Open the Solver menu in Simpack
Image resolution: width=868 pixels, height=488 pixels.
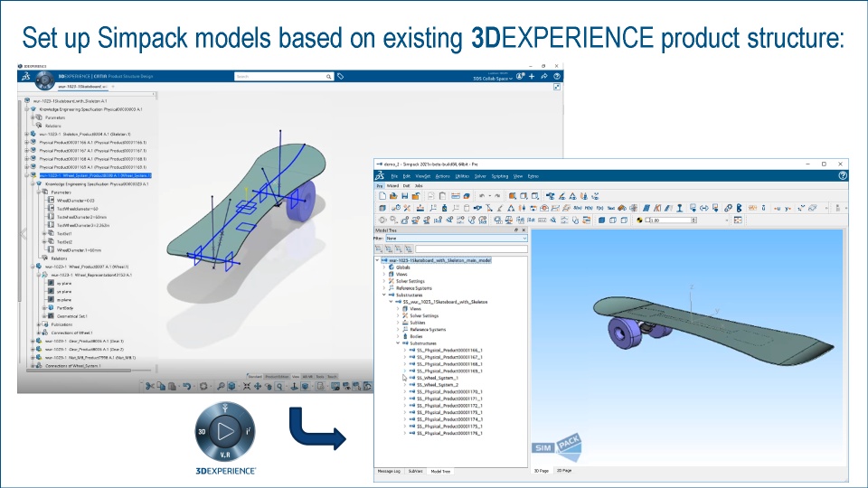coord(480,176)
